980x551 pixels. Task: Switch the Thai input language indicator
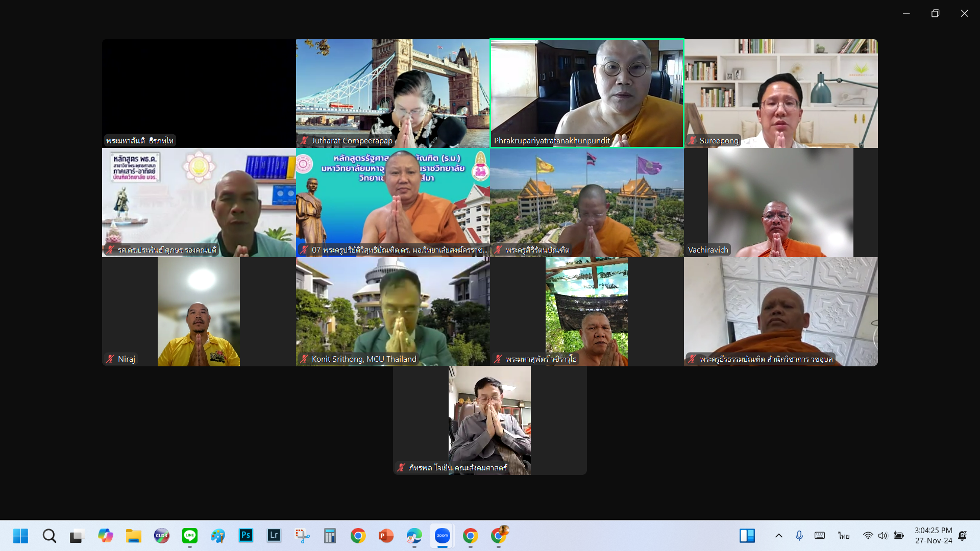point(844,536)
